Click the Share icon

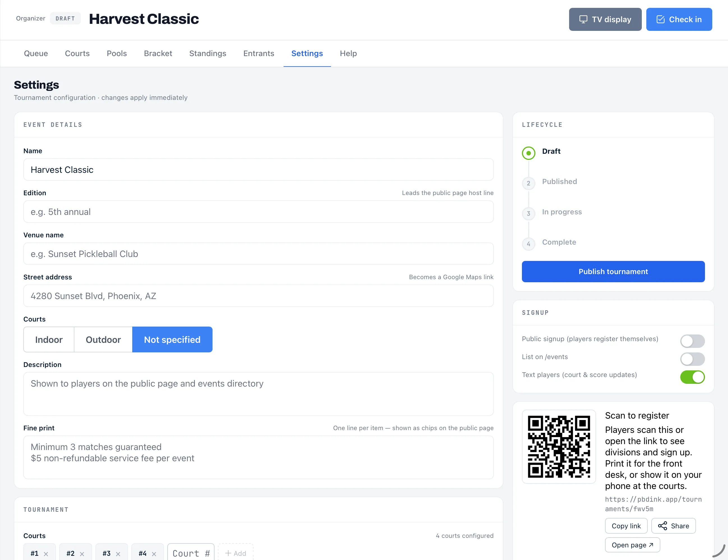coord(662,526)
